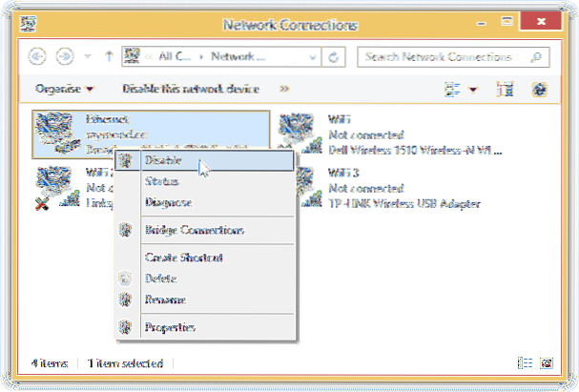Toggle the preview pane icon
This screenshot has width=579, height=392.
click(505, 90)
